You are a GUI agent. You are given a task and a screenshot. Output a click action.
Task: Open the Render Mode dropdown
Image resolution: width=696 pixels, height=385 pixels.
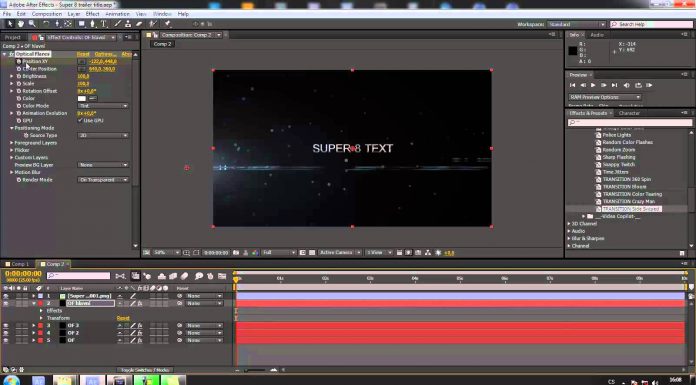[x=103, y=180]
